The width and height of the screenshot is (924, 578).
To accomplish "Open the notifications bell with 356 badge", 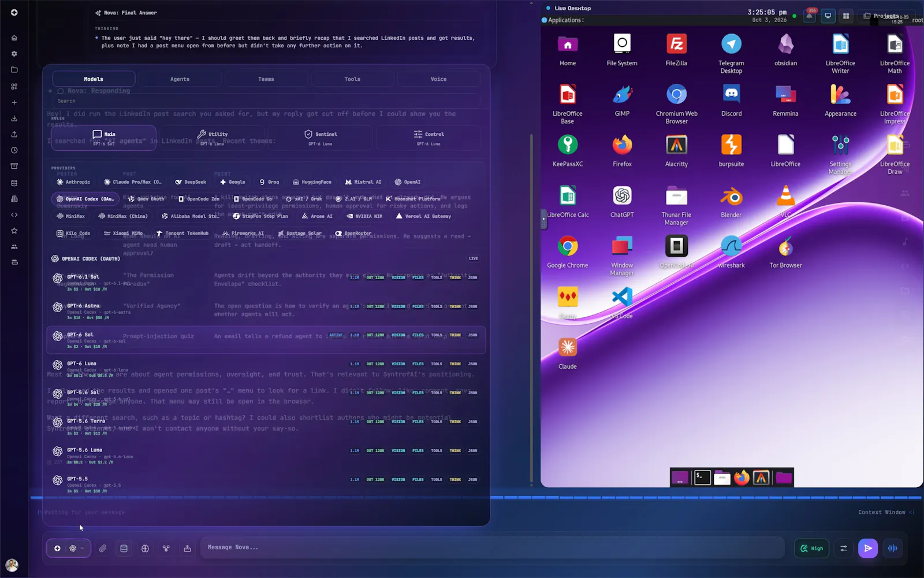I will [x=810, y=16].
